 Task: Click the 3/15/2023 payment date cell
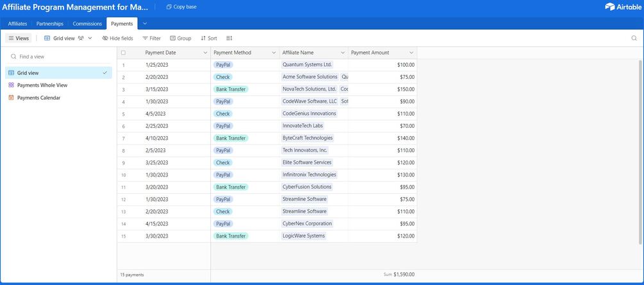click(x=157, y=89)
